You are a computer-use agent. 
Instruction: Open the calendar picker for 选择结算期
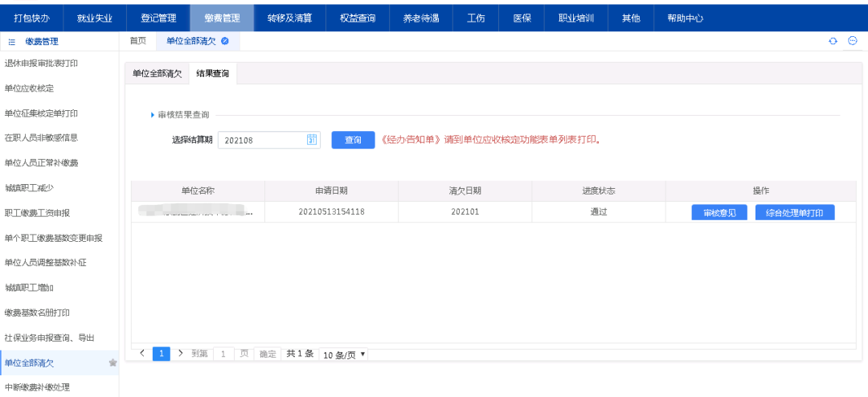tap(312, 140)
